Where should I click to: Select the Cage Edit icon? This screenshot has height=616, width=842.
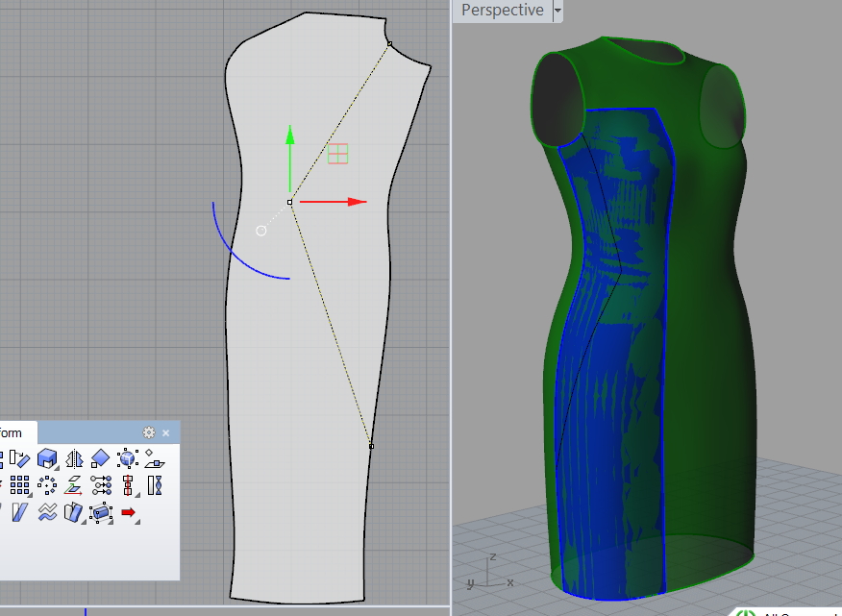tap(100, 512)
